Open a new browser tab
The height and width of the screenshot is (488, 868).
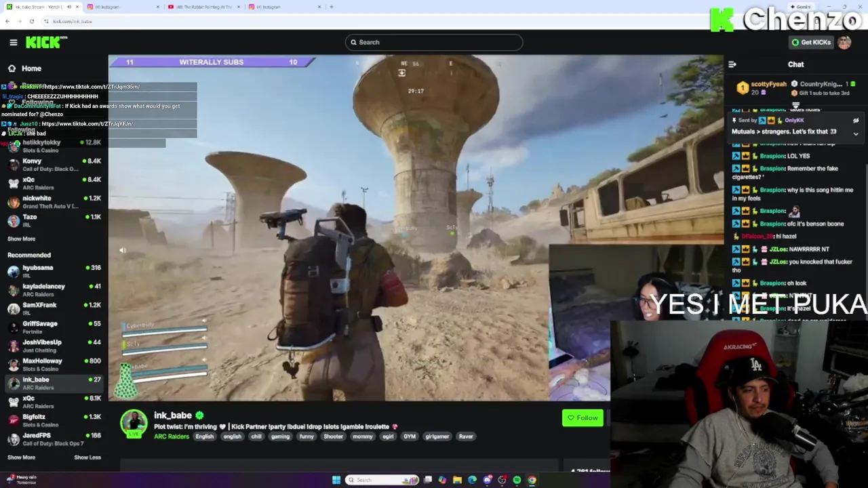pos(331,7)
